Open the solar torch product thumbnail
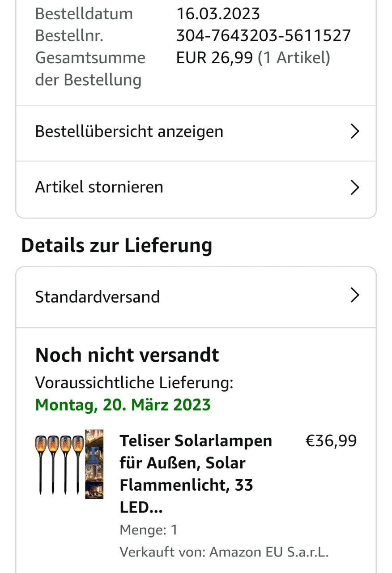Viewport: 392px width, 573px height. tap(69, 464)
